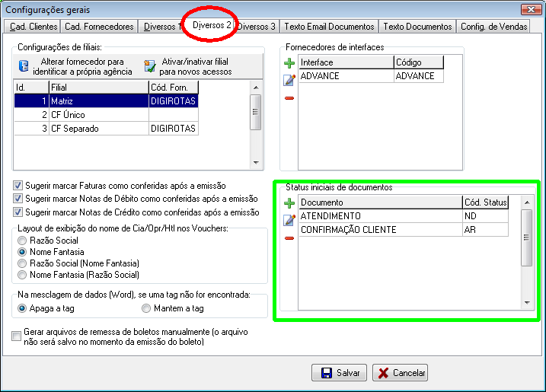
Task: Click the Alterar fornecedor agency icon
Action: pos(24,65)
